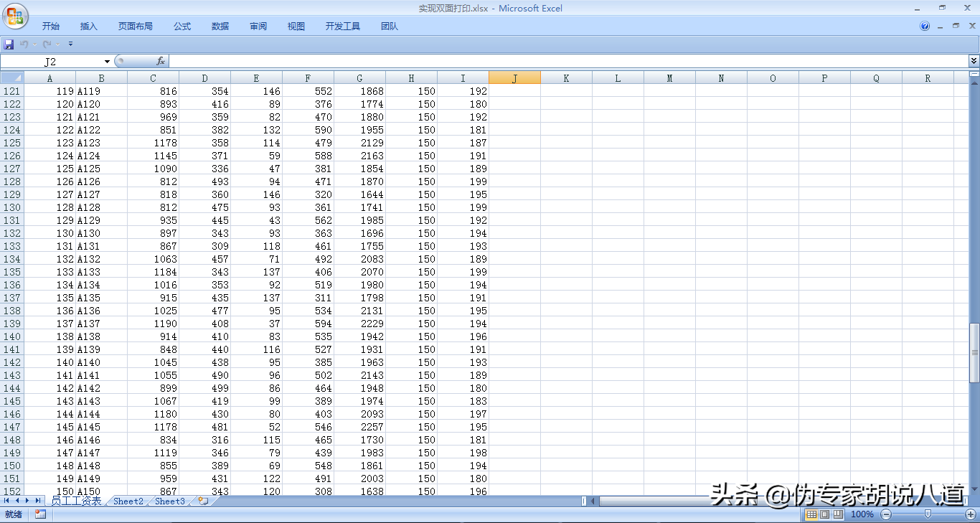Select row 150 header
Screen dimensions: 980x523
[12, 466]
